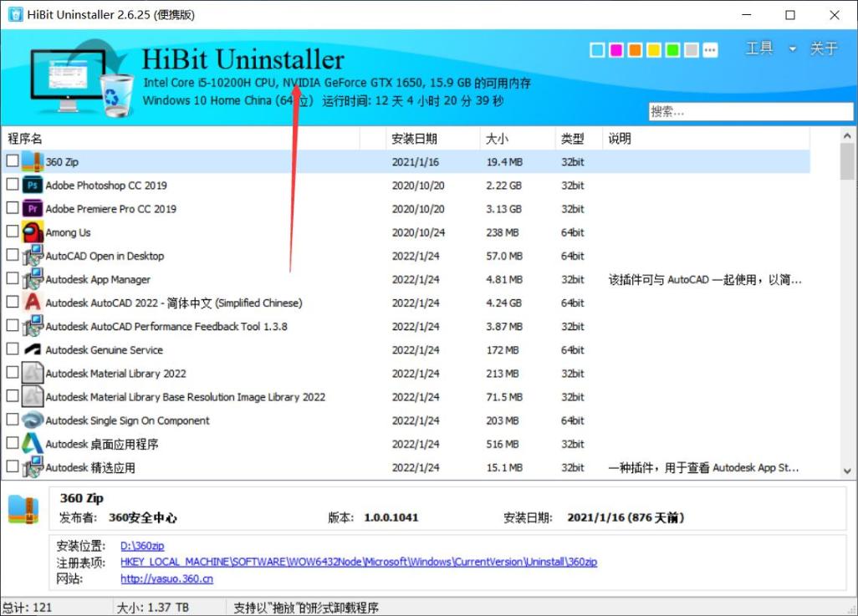Choose the blue theme color swatch
858x616 pixels.
coord(598,50)
